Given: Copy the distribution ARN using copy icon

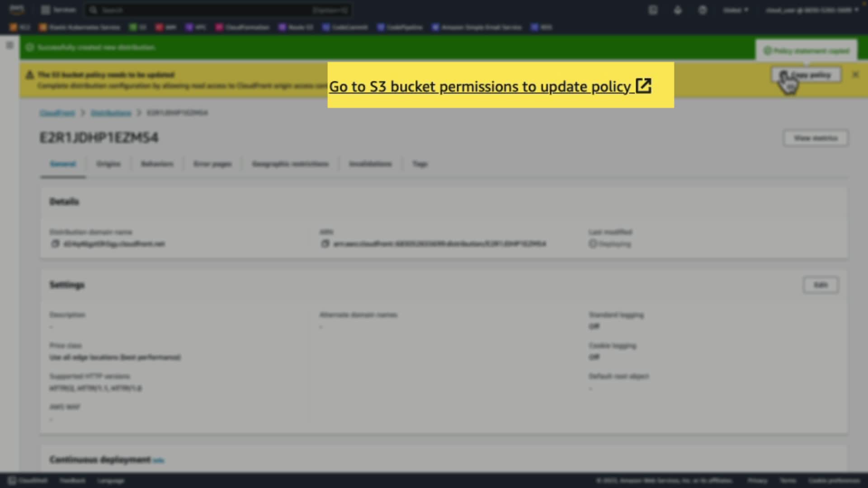Looking at the screenshot, I should (x=325, y=244).
